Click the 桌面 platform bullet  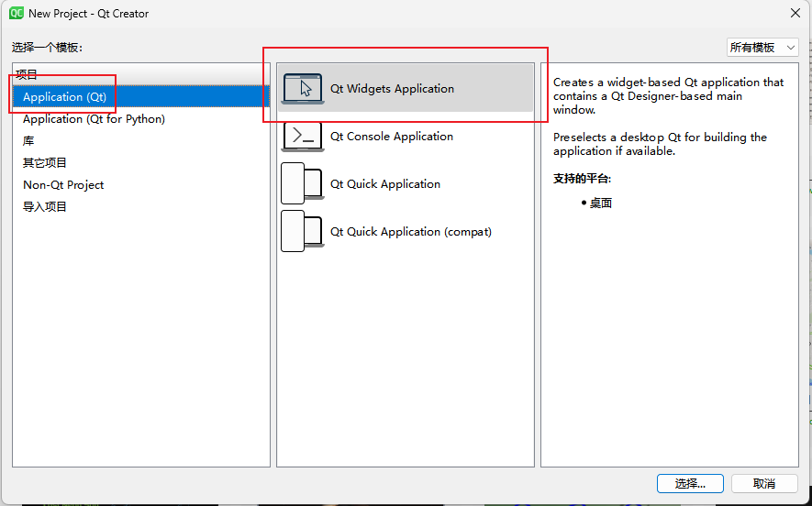coord(597,203)
